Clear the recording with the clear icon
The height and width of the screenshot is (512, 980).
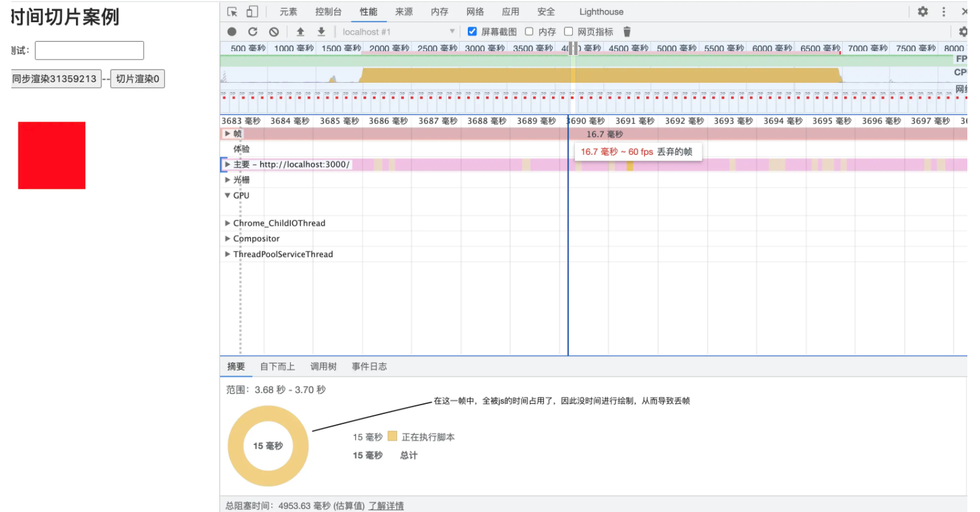pyautogui.click(x=274, y=32)
